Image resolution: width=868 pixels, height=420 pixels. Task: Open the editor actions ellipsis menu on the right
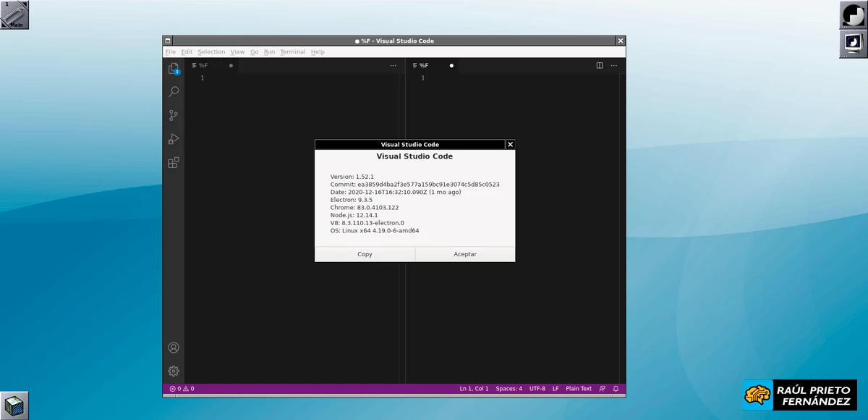[x=613, y=65]
